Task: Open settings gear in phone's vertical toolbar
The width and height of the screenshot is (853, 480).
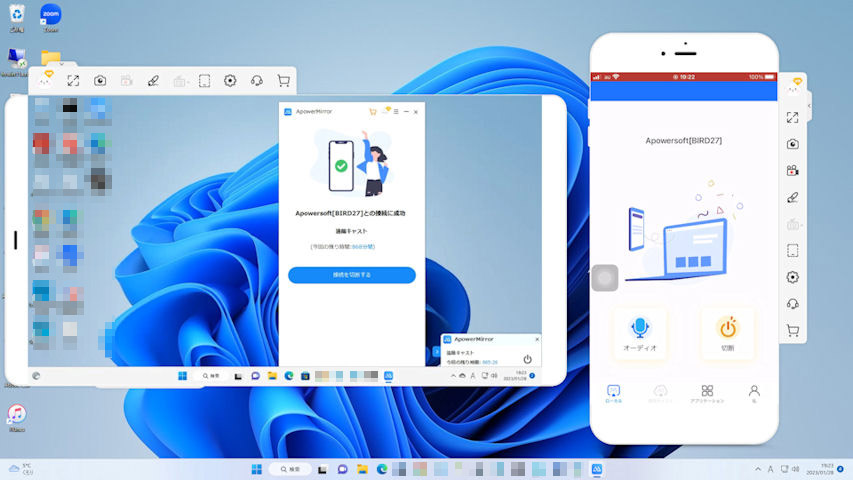Action: pyautogui.click(x=793, y=277)
